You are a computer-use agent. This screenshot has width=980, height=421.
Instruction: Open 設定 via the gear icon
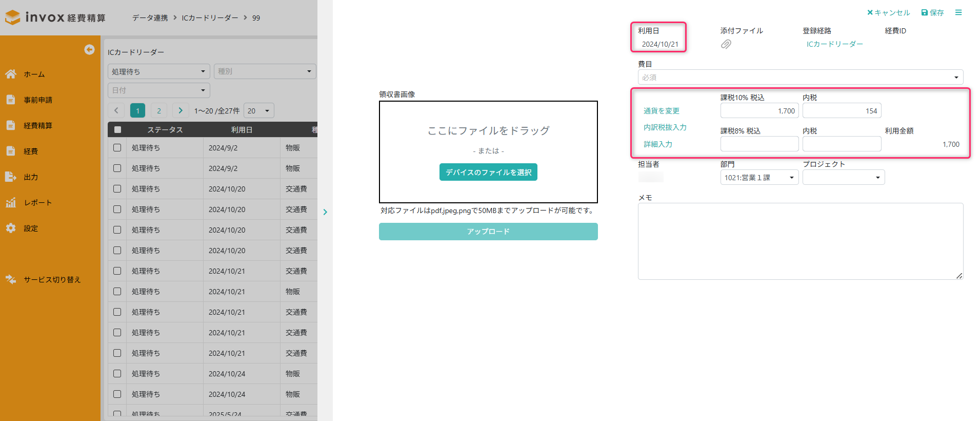pyautogui.click(x=11, y=228)
